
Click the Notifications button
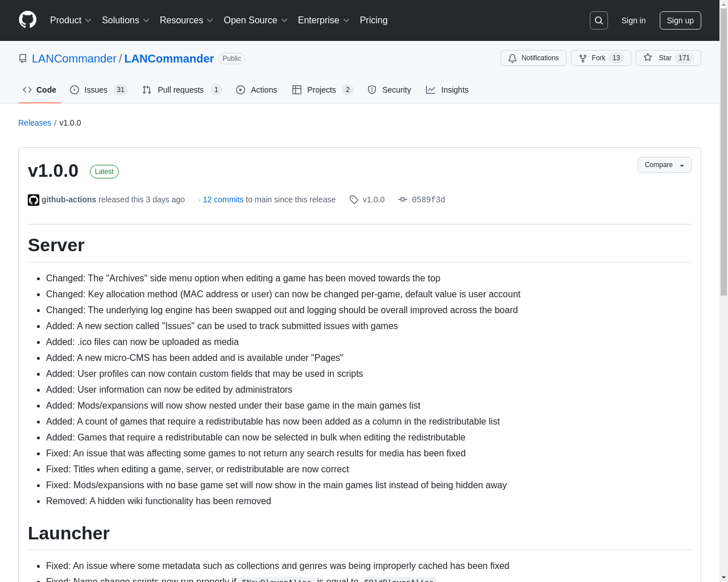(533, 58)
